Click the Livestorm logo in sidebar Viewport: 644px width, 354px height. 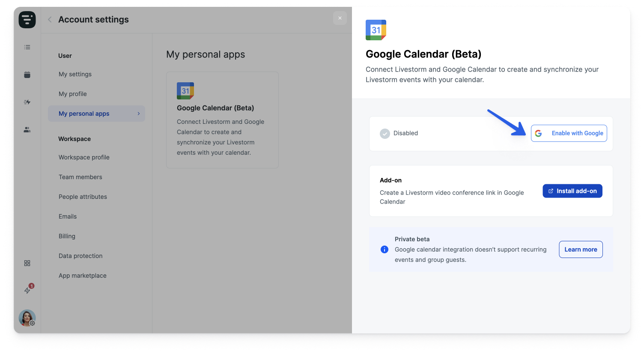[27, 20]
